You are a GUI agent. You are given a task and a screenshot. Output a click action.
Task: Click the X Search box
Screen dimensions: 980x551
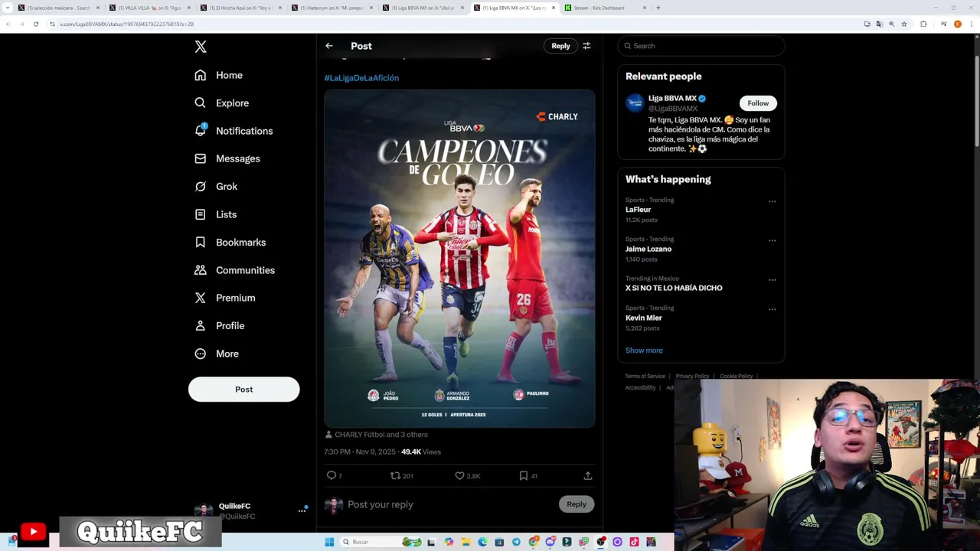tap(701, 46)
